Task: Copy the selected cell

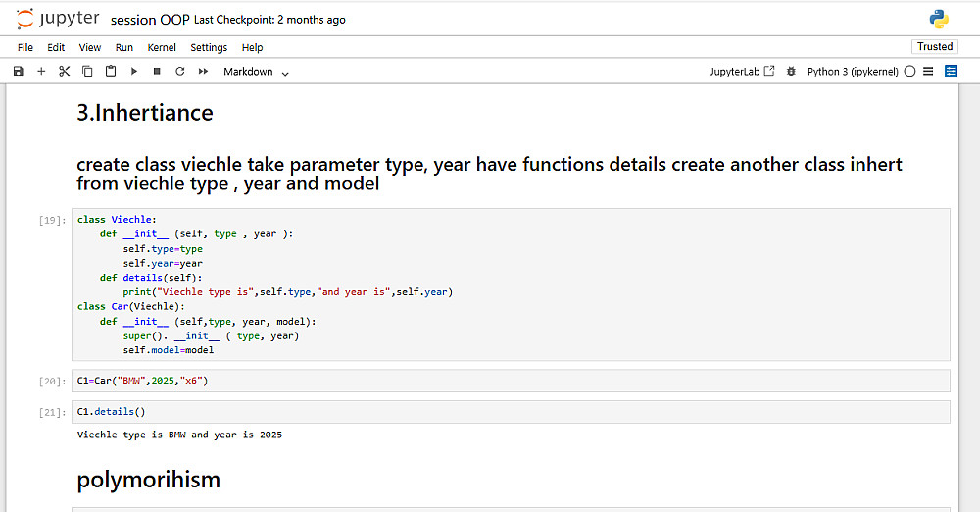Action: click(x=87, y=72)
